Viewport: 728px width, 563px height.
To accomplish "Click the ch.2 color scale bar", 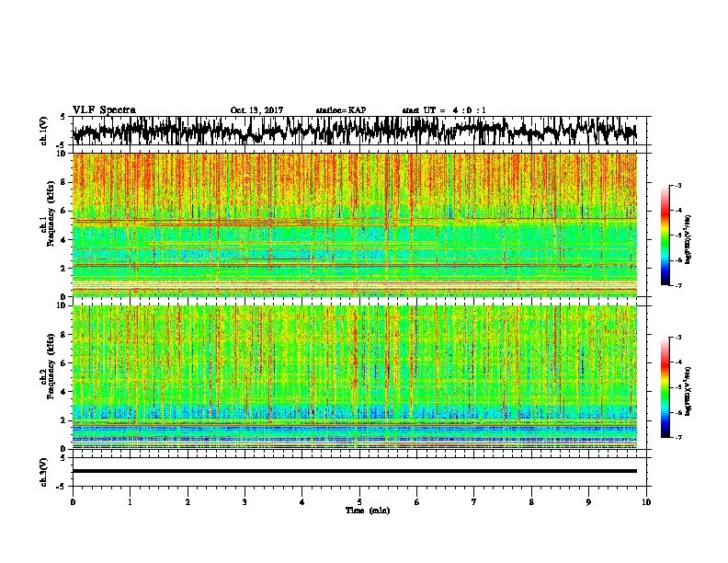I will click(x=665, y=387).
